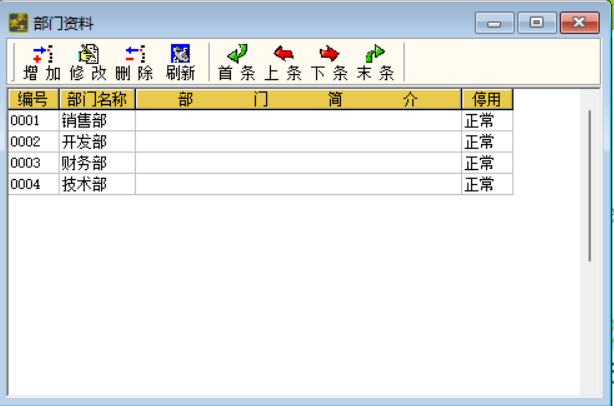Select the 开发部 department name cell
The width and height of the screenshot is (614, 406).
point(97,142)
